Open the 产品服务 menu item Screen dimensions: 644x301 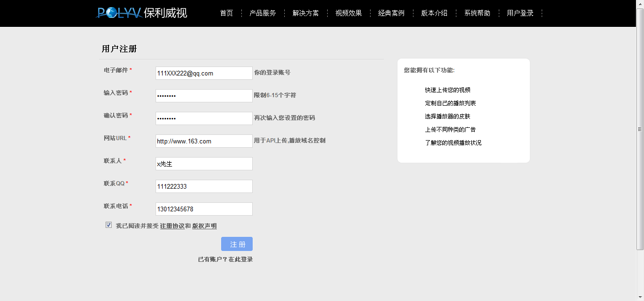click(263, 13)
